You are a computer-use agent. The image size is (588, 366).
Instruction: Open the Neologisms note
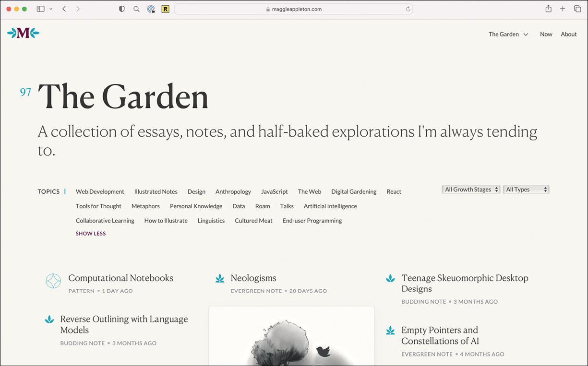click(253, 278)
